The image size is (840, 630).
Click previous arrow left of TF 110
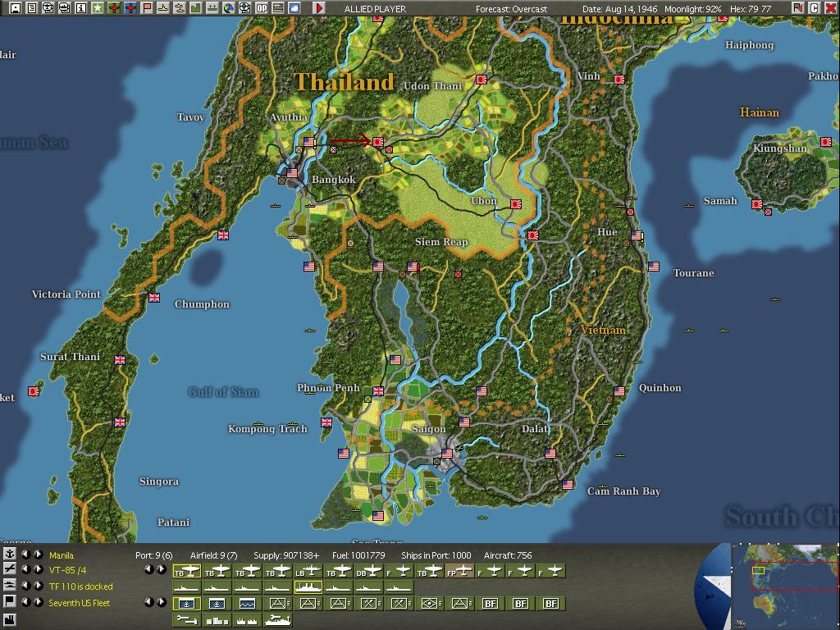tap(25, 586)
